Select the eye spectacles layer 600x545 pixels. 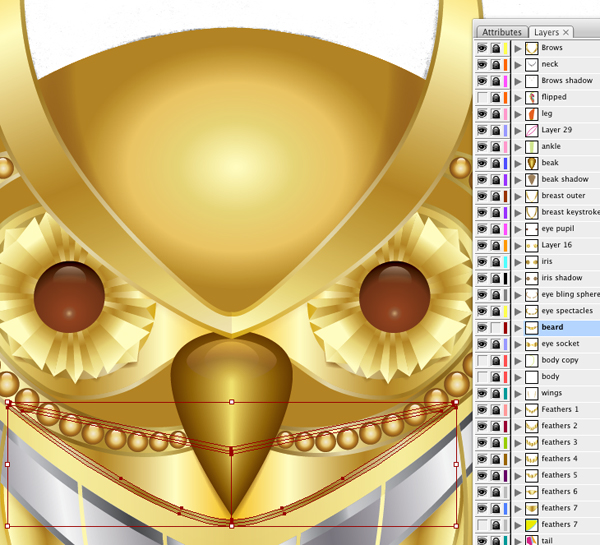pos(567,311)
